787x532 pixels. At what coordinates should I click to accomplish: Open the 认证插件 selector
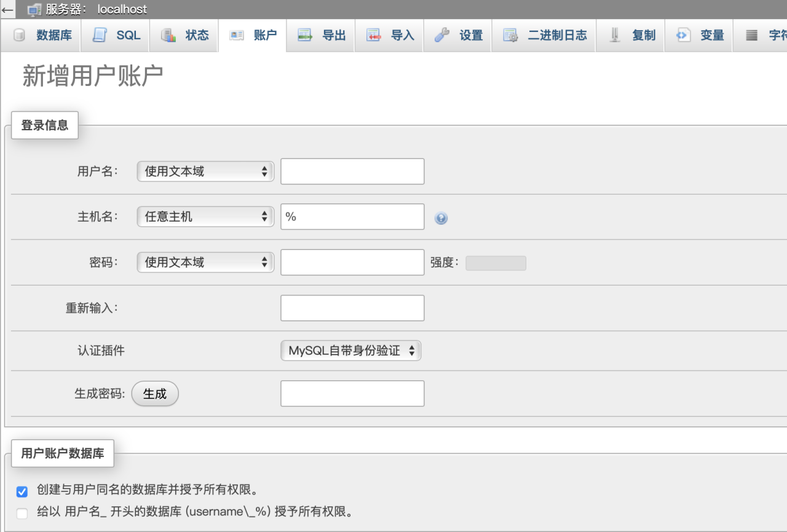350,350
